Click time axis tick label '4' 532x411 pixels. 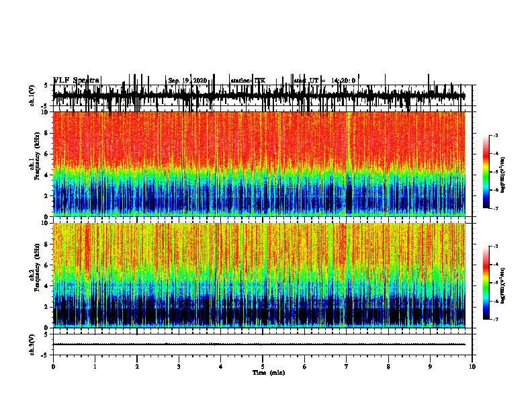point(221,367)
